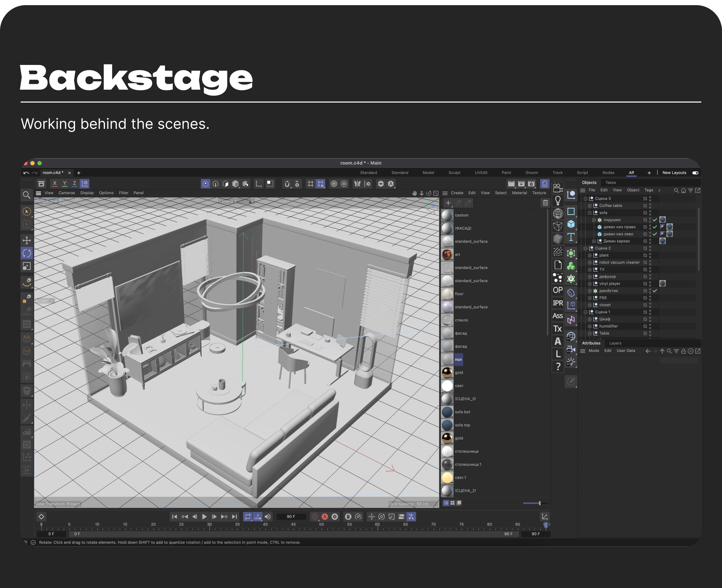Expand the Coffee table object
The width and height of the screenshot is (722, 588).
[x=589, y=206]
